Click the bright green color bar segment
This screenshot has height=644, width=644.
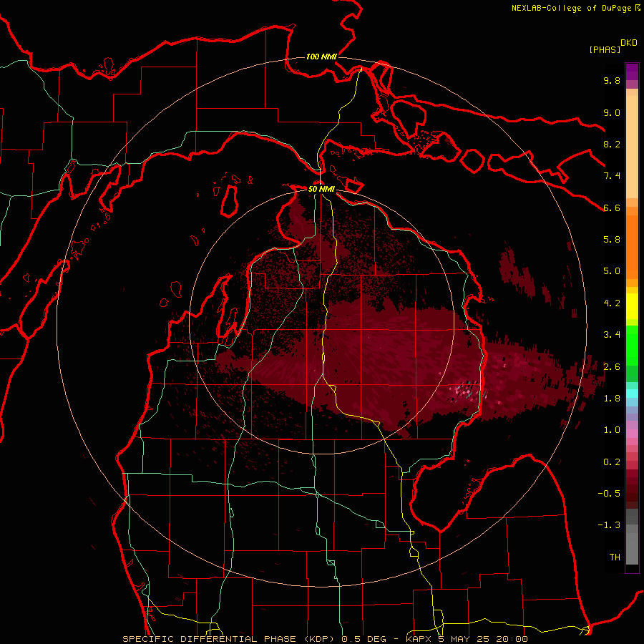pos(632,345)
